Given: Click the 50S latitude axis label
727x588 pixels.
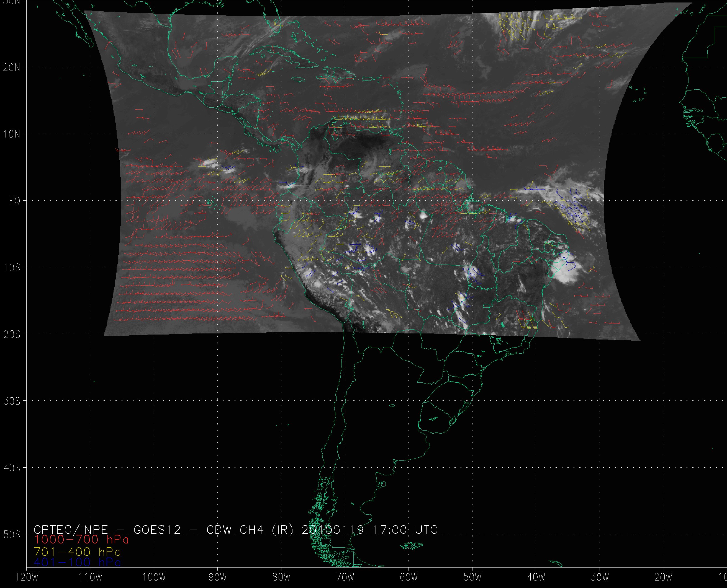Looking at the screenshot, I should pos(12,535).
